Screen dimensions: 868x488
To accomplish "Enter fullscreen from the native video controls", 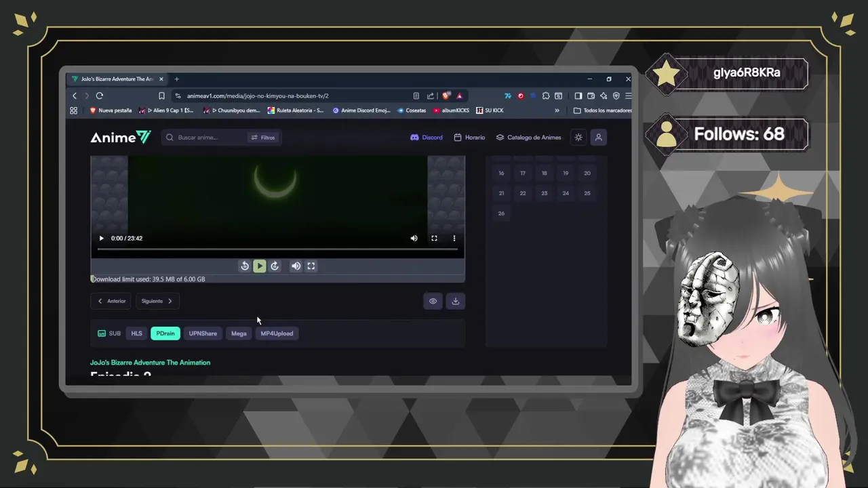I will (434, 238).
